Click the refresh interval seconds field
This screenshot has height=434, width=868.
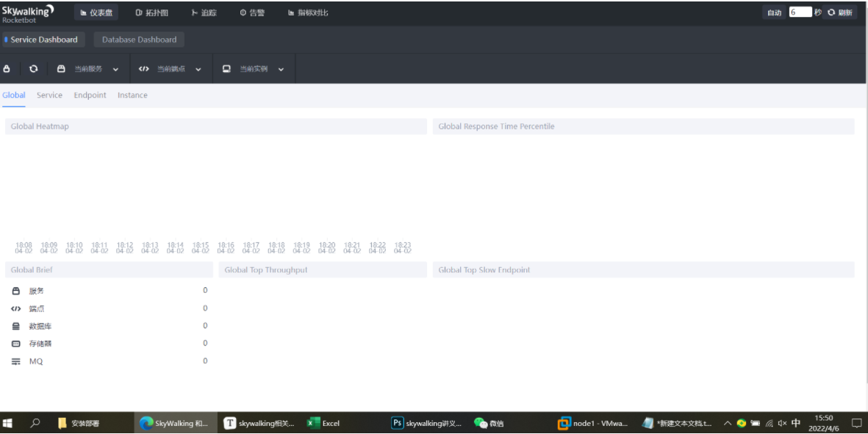click(800, 12)
